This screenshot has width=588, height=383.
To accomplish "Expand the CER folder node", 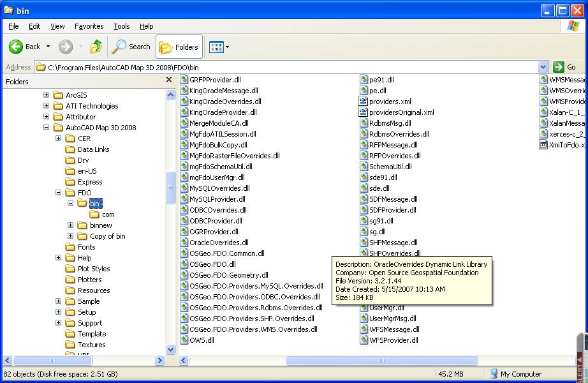I will coord(58,139).
